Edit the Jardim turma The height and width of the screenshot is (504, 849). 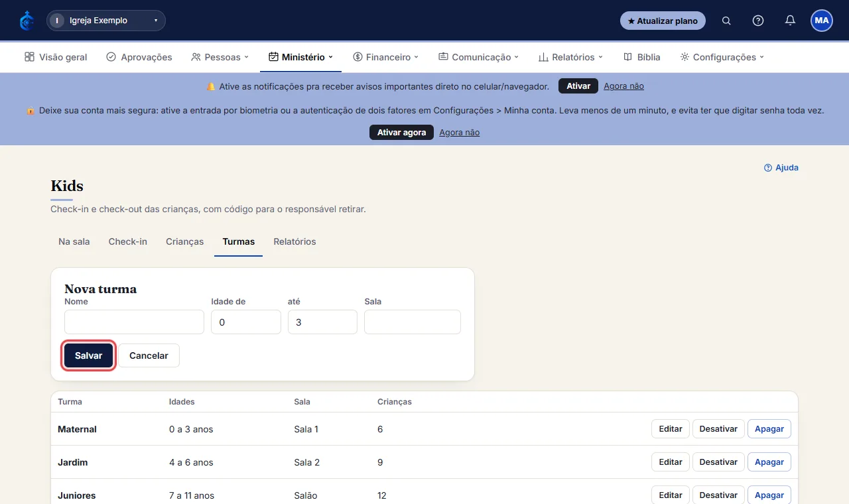(671, 462)
